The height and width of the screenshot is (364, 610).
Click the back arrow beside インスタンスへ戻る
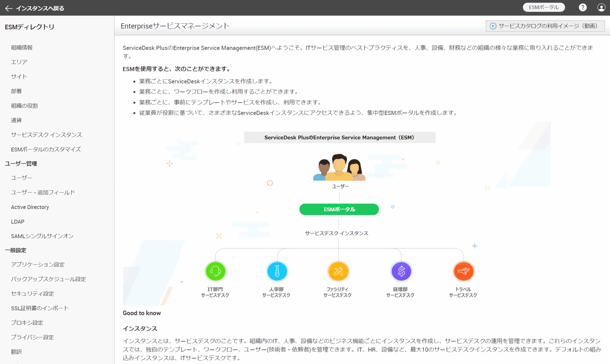coord(8,8)
